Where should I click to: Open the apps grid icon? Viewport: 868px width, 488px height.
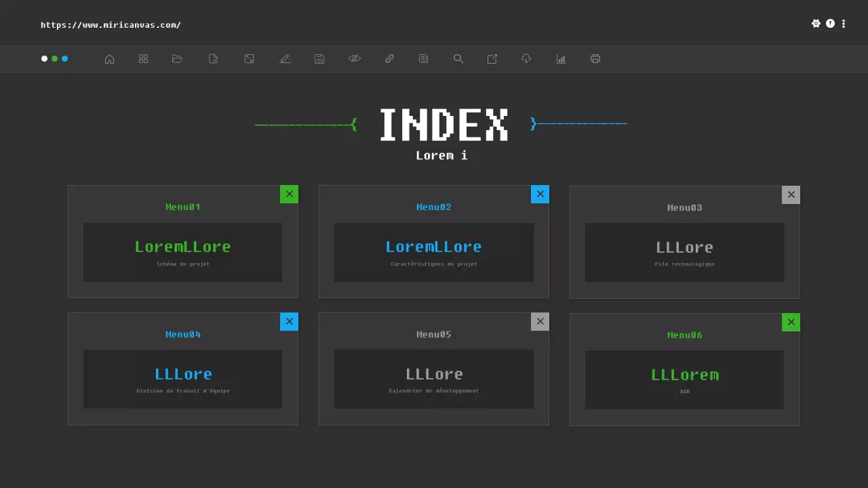coord(143,58)
